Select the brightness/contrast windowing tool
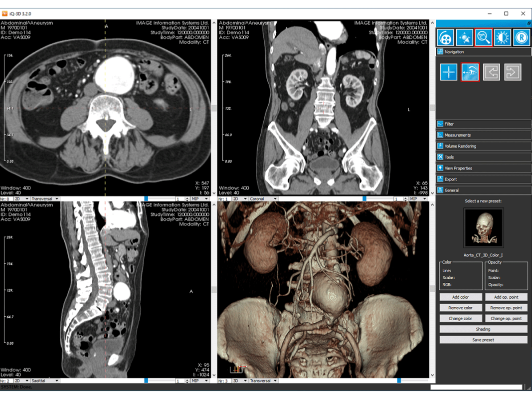This screenshot has height=399, width=532. 502,37
